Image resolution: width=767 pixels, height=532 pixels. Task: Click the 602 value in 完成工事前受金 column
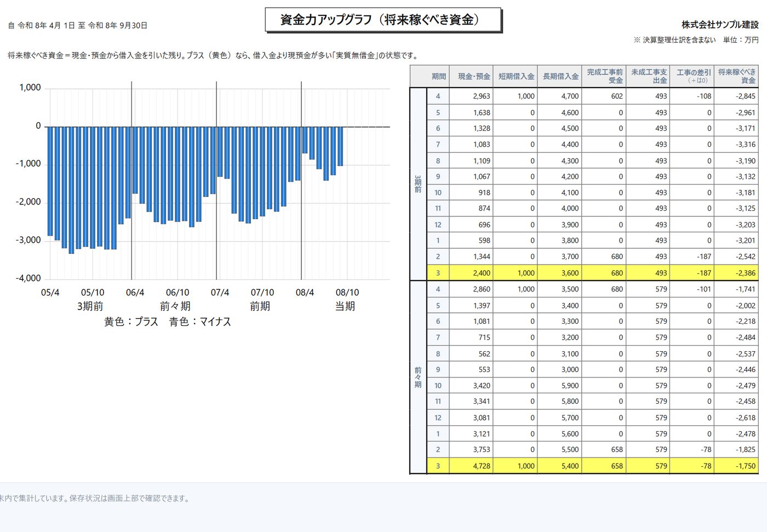(x=604, y=96)
